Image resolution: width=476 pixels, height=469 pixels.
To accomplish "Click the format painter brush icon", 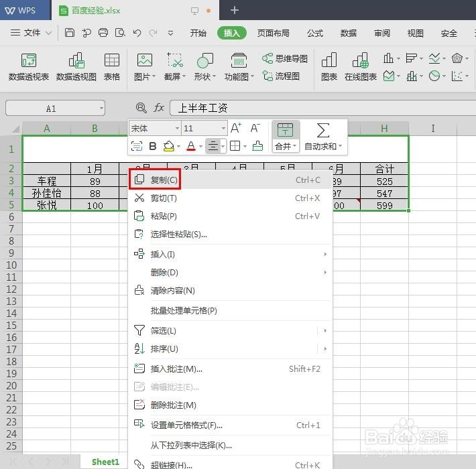I will click(257, 146).
